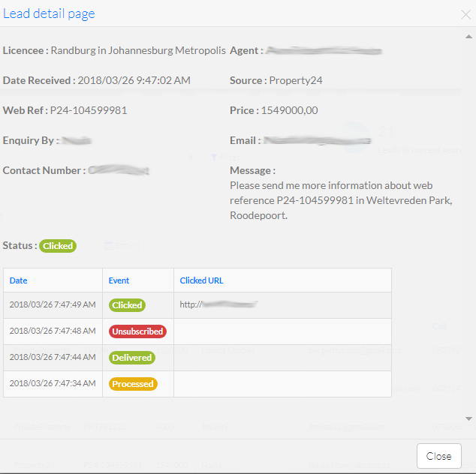Click the Price value 1549000,00
Viewport: 476px width, 474px height.
click(289, 110)
